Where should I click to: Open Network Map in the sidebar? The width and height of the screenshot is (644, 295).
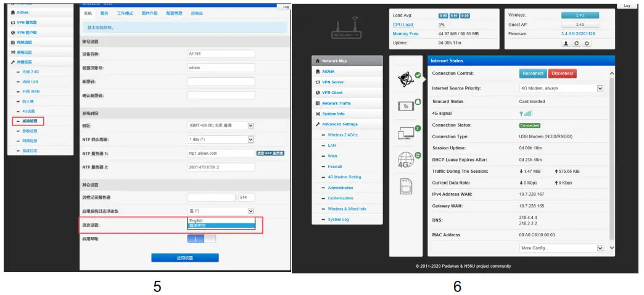pyautogui.click(x=347, y=61)
